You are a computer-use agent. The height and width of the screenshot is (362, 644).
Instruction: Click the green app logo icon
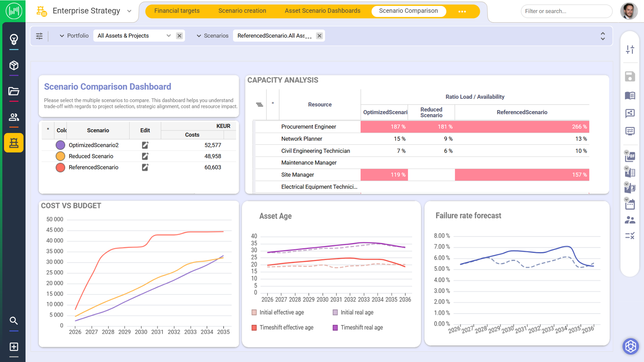pos(14,11)
